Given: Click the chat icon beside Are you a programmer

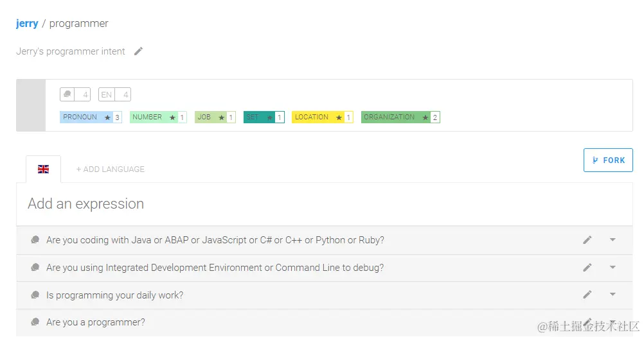Looking at the screenshot, I should pyautogui.click(x=35, y=322).
